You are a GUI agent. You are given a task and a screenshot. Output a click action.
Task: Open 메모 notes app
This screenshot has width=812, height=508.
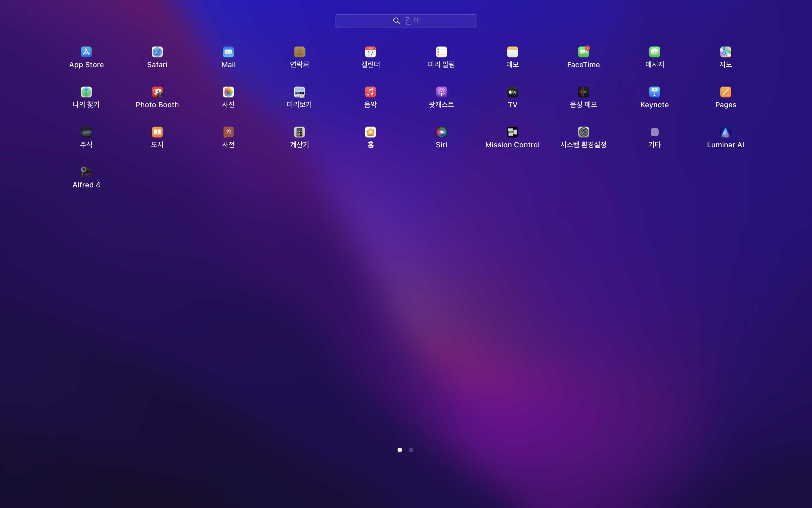coord(512,52)
